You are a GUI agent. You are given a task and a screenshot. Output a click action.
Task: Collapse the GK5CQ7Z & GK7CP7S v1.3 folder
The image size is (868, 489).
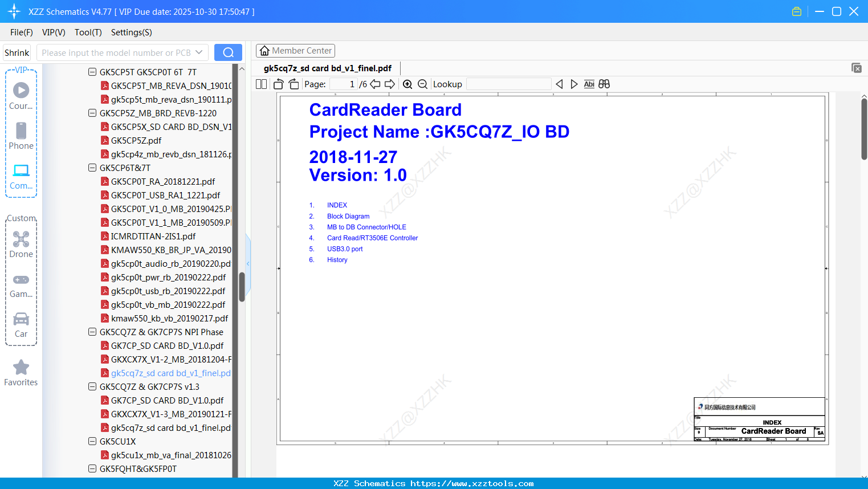tap(92, 386)
